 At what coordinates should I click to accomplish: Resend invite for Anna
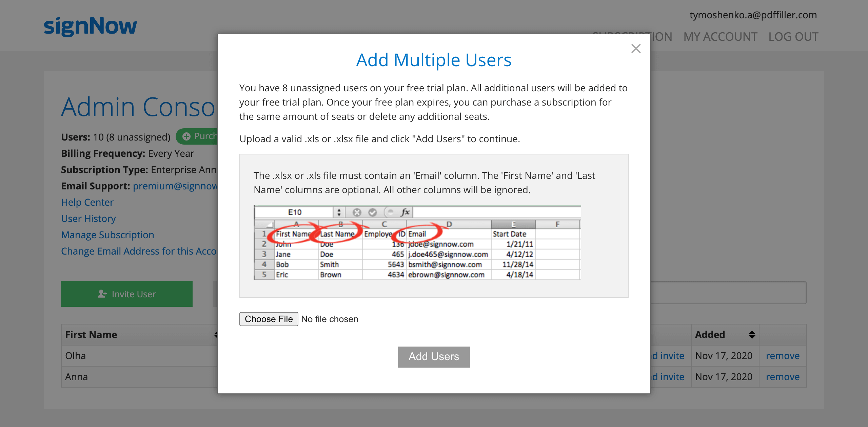(667, 376)
